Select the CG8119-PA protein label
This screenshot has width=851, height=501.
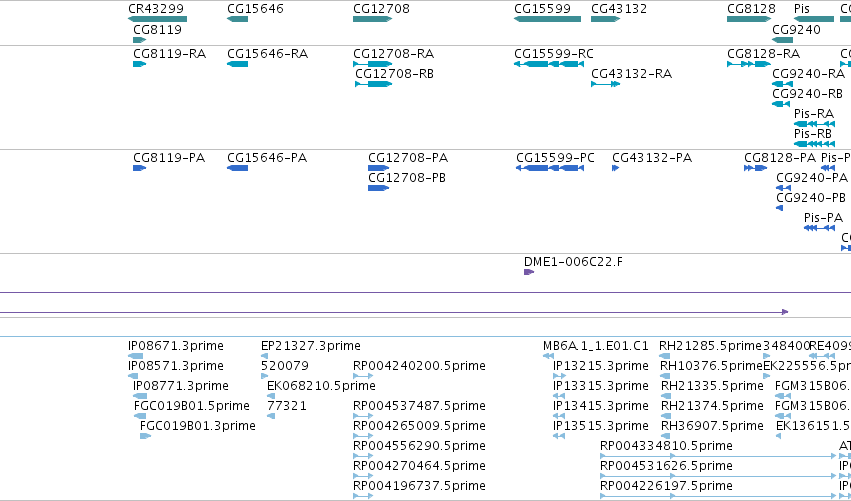tap(169, 158)
